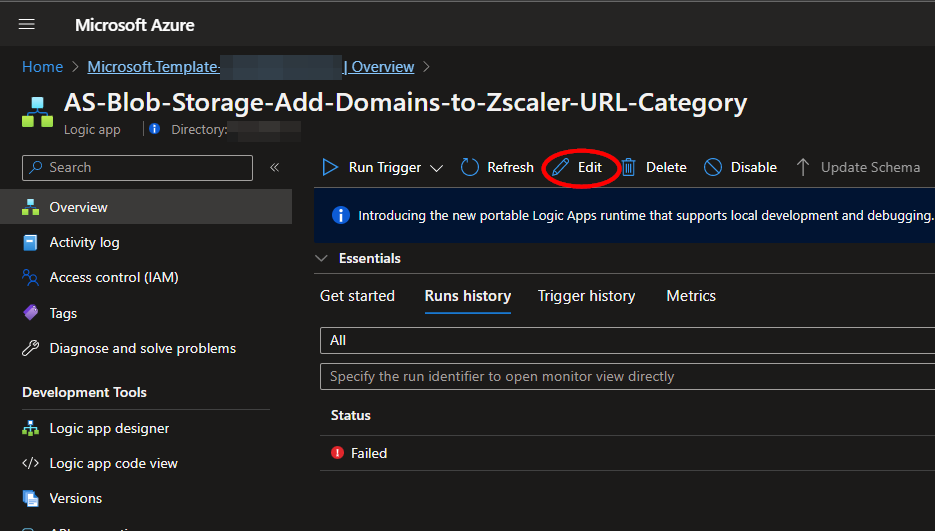Click the wrench Diagnose icon

[x=30, y=348]
